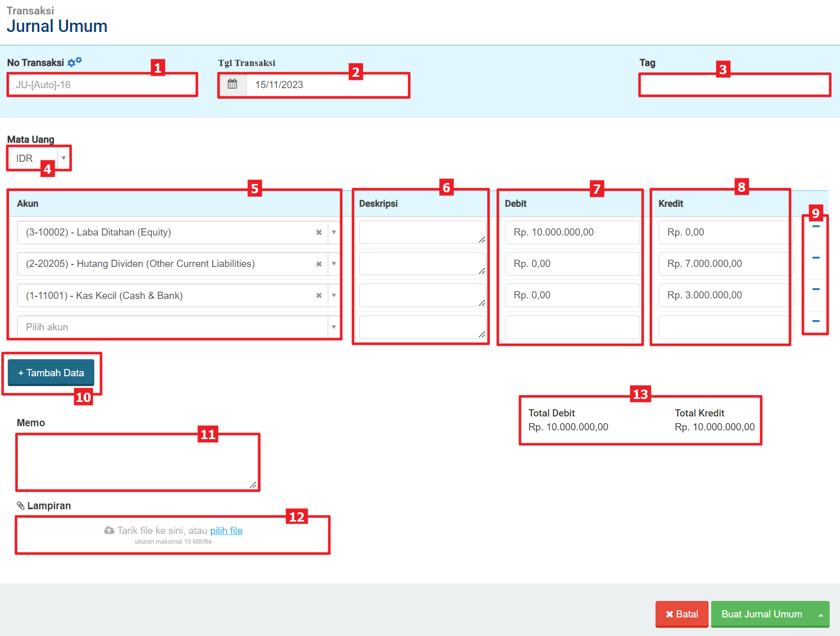Click the Tambah Data button
Image resolution: width=840 pixels, height=636 pixels.
coord(51,373)
